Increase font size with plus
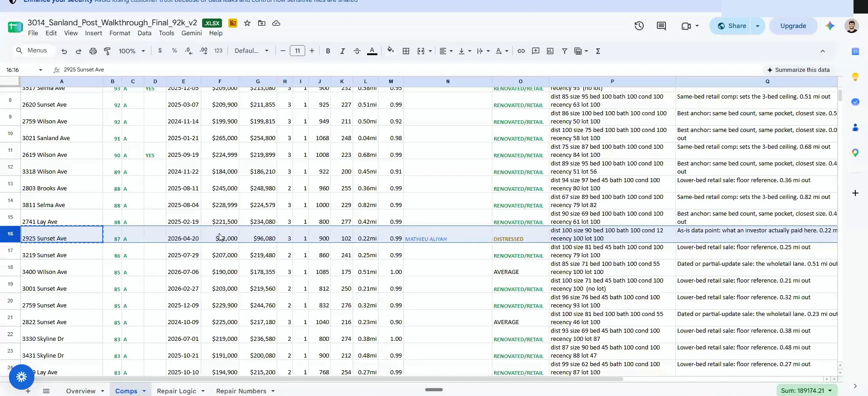Image resolution: width=868 pixels, height=396 pixels. (x=312, y=51)
